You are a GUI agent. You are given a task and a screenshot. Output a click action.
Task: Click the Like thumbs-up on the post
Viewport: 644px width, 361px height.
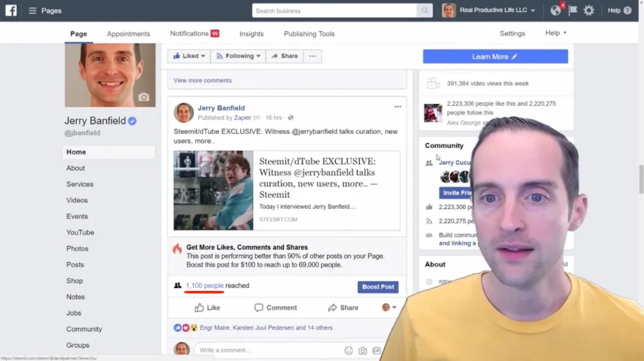tap(207, 308)
